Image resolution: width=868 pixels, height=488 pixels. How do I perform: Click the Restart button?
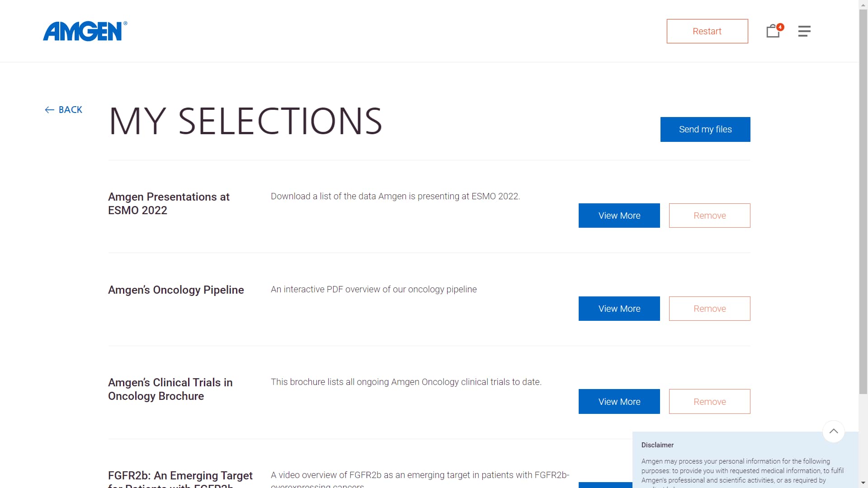pyautogui.click(x=707, y=31)
